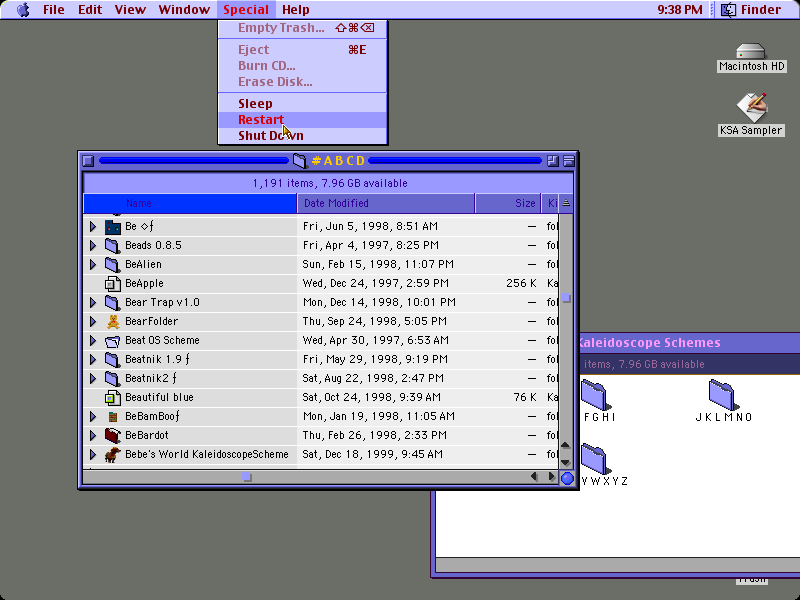Open the View menu

130,10
